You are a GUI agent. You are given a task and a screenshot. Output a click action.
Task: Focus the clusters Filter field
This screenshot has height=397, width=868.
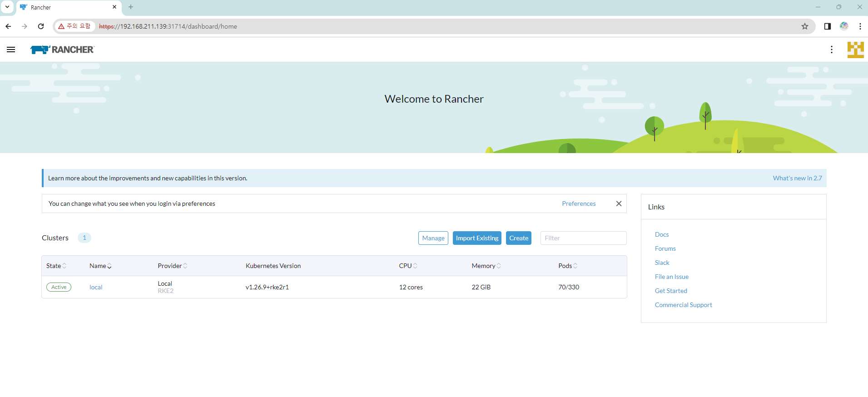pyautogui.click(x=583, y=238)
